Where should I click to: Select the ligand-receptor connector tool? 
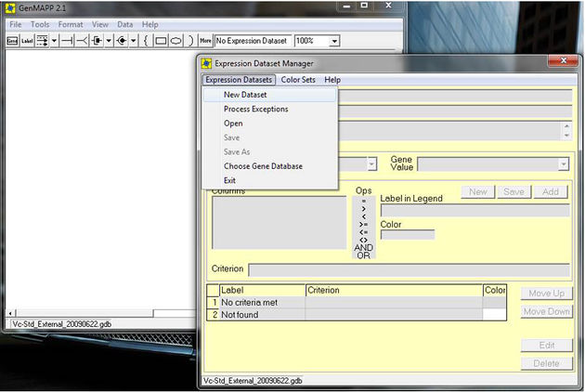(97, 41)
